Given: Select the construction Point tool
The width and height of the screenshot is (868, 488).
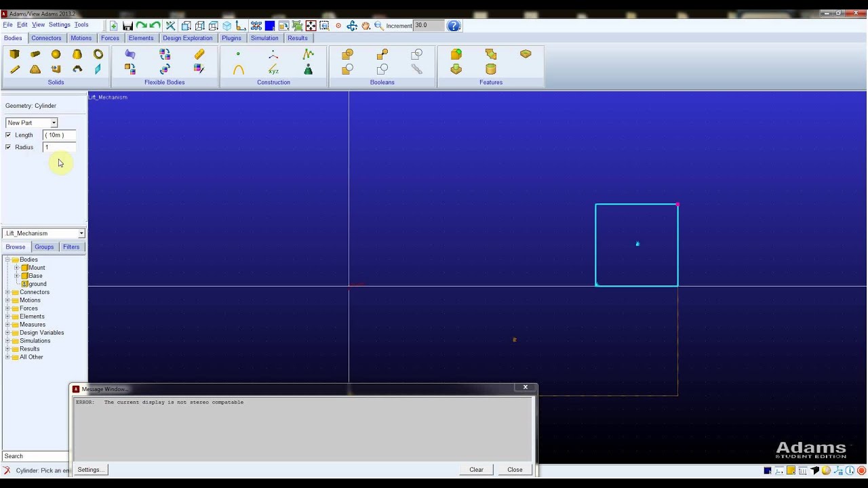Looking at the screenshot, I should [238, 54].
